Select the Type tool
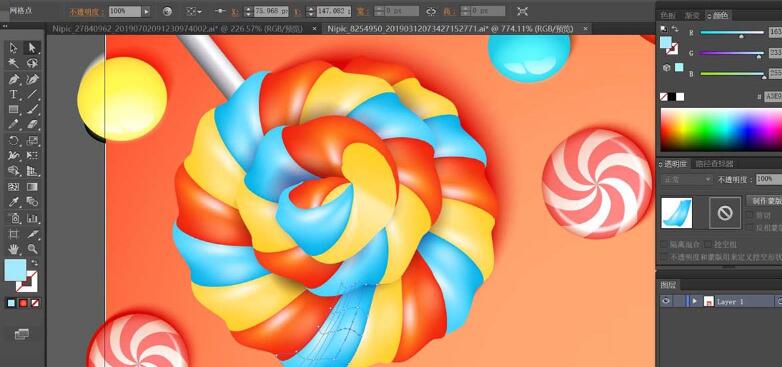 coord(14,94)
